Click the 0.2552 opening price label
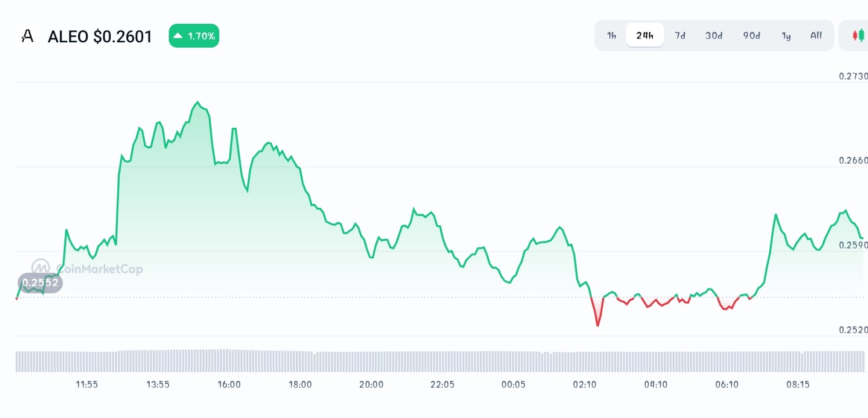The image size is (868, 418). [x=40, y=283]
